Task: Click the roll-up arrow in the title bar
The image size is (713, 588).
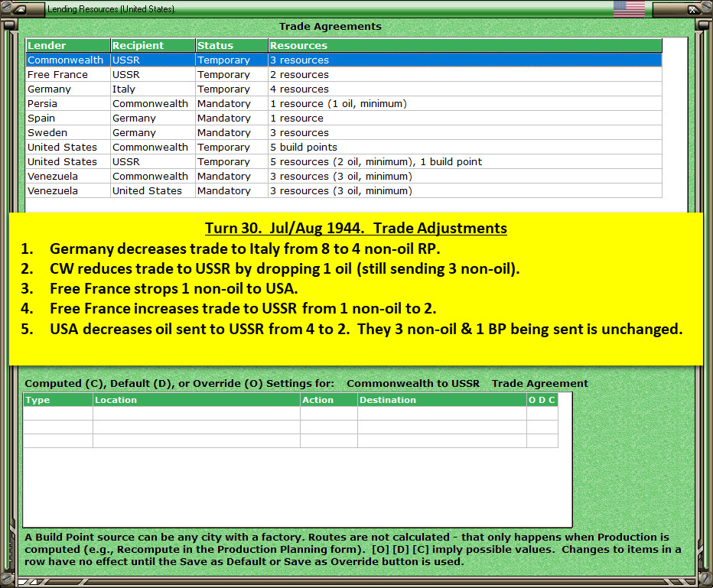Action: 20,9
